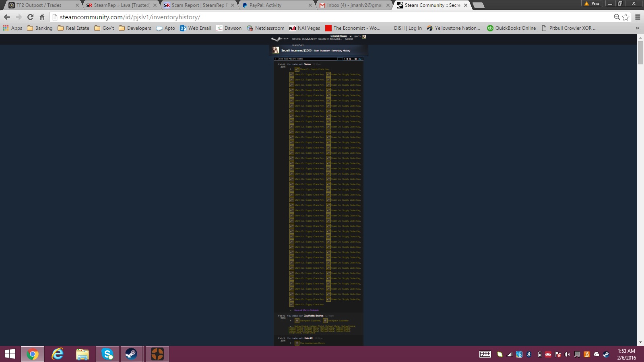This screenshot has height=362, width=644.
Task: Switch to the TF2 Outpost / Trades tab
Action: [41, 5]
